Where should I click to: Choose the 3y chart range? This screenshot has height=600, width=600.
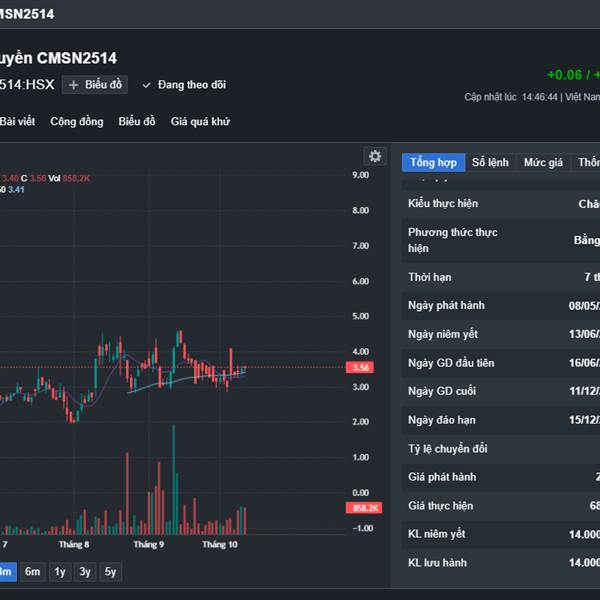coord(86,571)
